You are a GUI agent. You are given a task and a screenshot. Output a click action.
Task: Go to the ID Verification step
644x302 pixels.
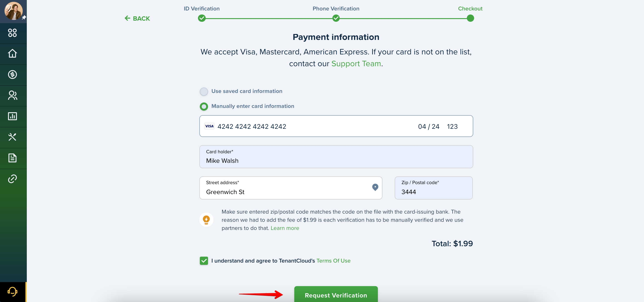(202, 18)
